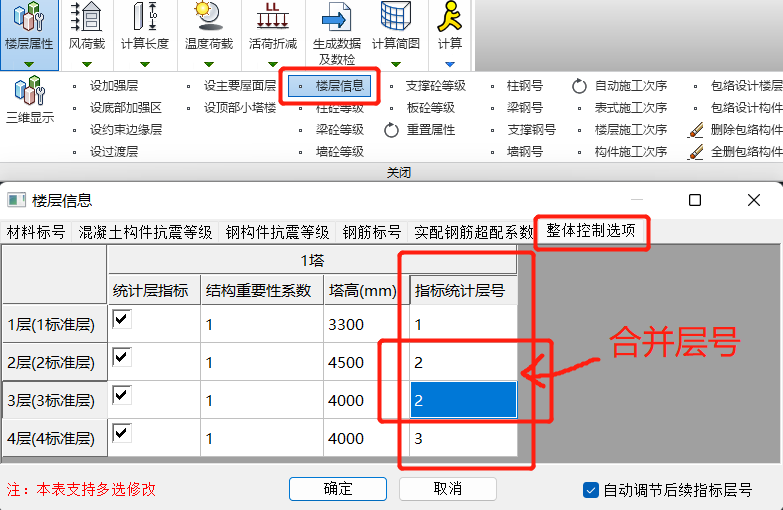Switch to the 材料标号 tab

pyautogui.click(x=35, y=232)
